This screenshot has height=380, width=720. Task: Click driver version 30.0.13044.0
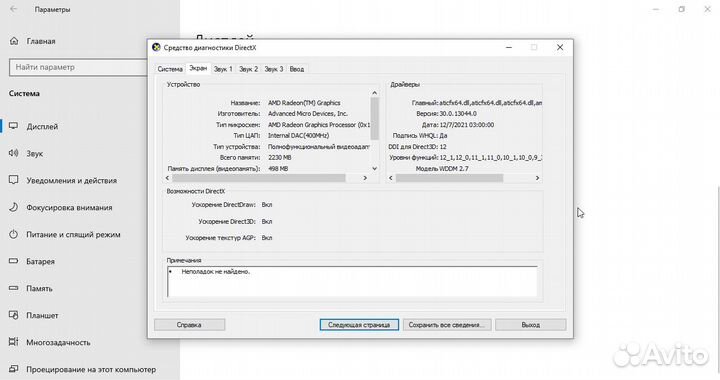[458, 114]
